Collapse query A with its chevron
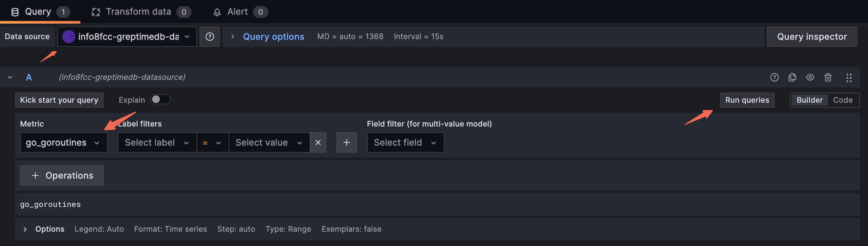Image resolution: width=868 pixels, height=246 pixels. [x=9, y=77]
